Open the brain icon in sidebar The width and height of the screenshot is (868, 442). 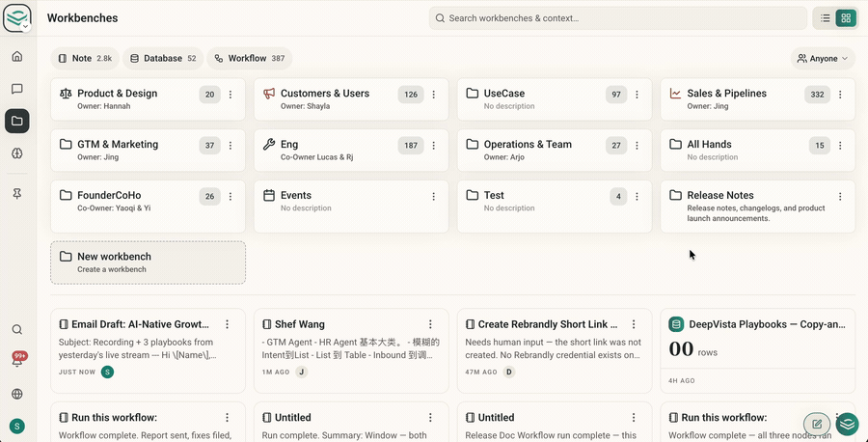tap(17, 153)
